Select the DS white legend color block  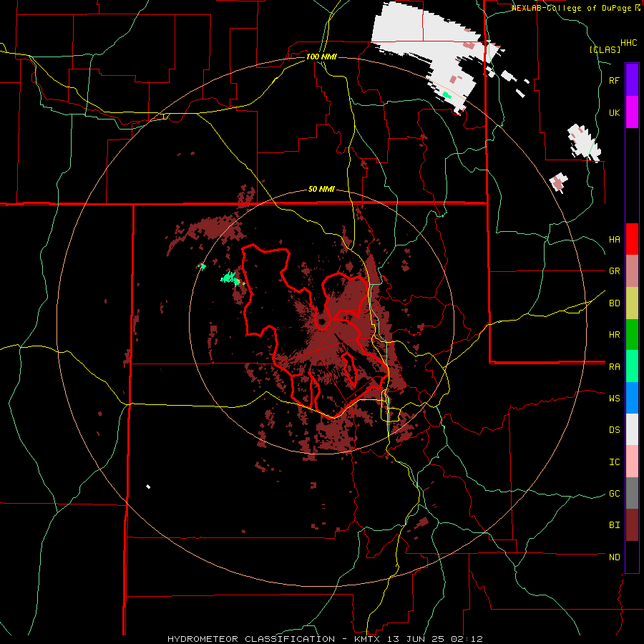click(632, 429)
